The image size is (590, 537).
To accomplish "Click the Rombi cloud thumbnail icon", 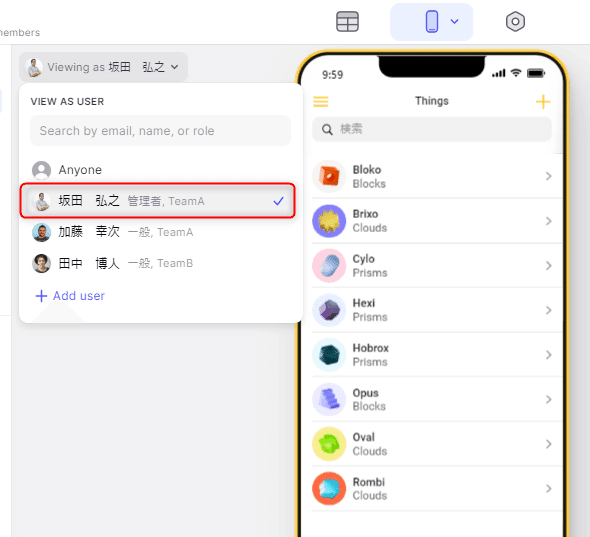I will click(x=329, y=488).
